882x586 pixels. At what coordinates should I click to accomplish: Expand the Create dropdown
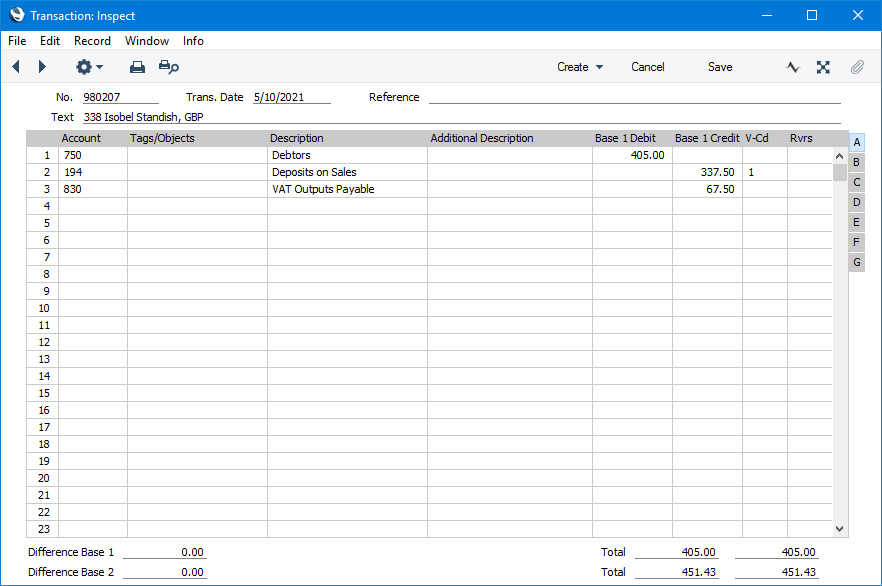(580, 67)
